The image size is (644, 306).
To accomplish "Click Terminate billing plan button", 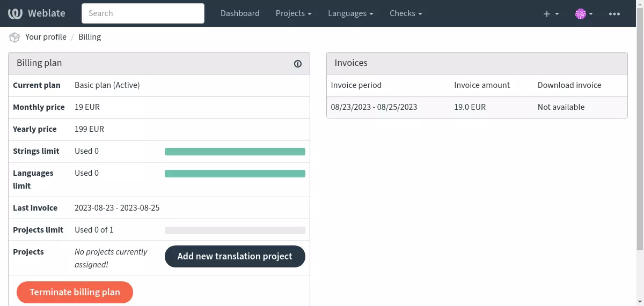I will 75,292.
